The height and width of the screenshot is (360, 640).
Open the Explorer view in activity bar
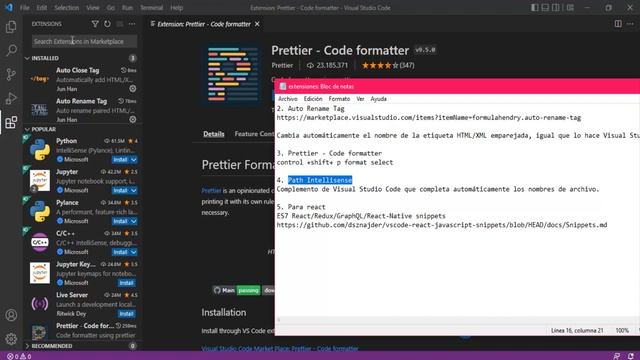coord(11,27)
